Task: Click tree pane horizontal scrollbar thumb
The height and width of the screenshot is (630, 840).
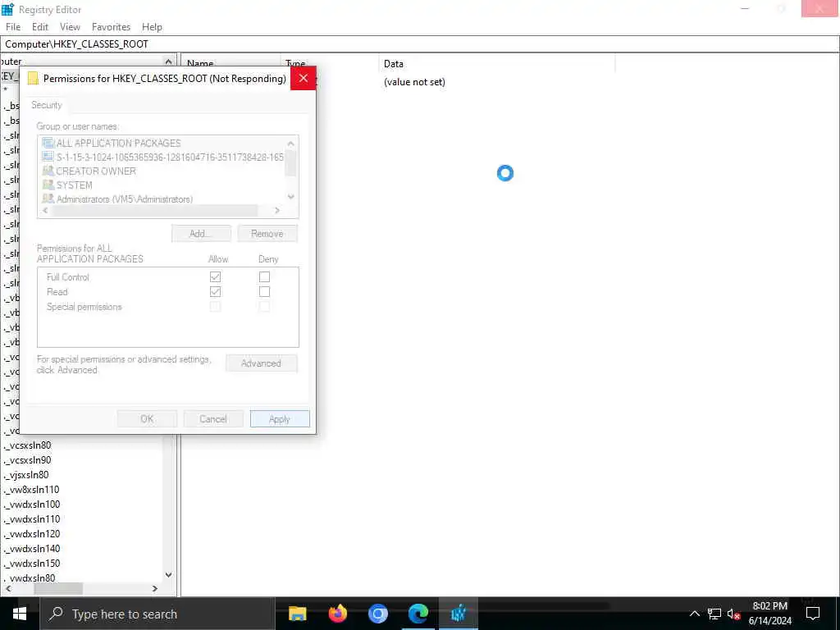Action: [x=58, y=589]
